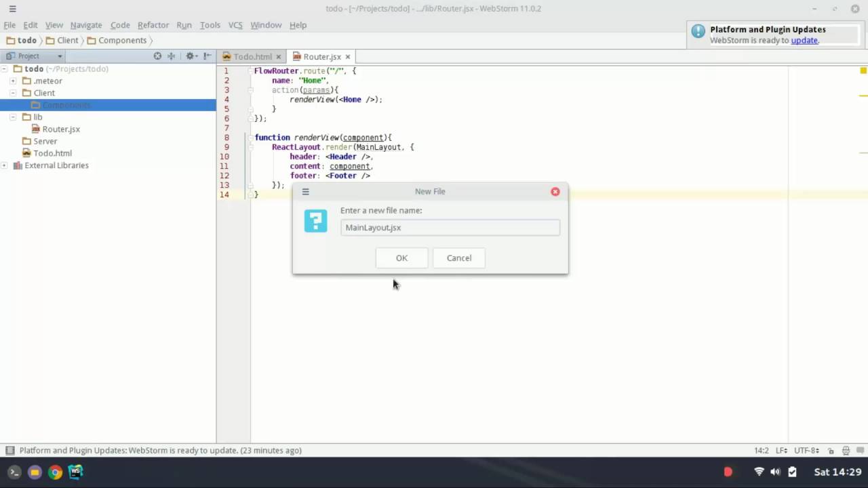The width and height of the screenshot is (868, 488).
Task: Click the yellow inspection indicator in editor
Action: 863,70
